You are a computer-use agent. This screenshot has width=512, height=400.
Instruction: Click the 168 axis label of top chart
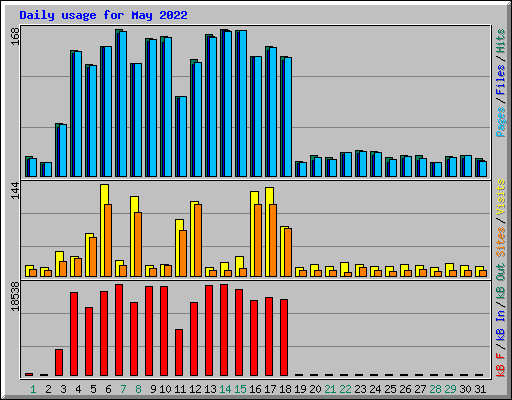tap(15, 37)
